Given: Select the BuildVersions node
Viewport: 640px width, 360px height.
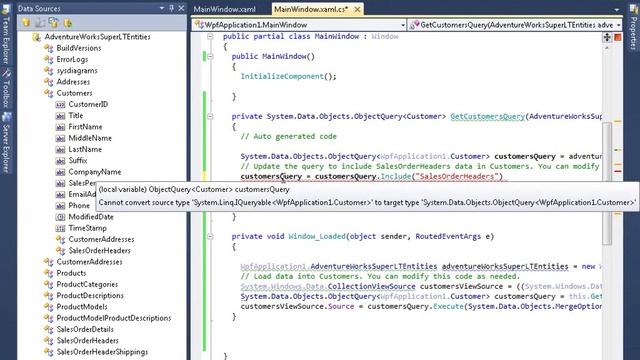Looking at the screenshot, I should 79,48.
